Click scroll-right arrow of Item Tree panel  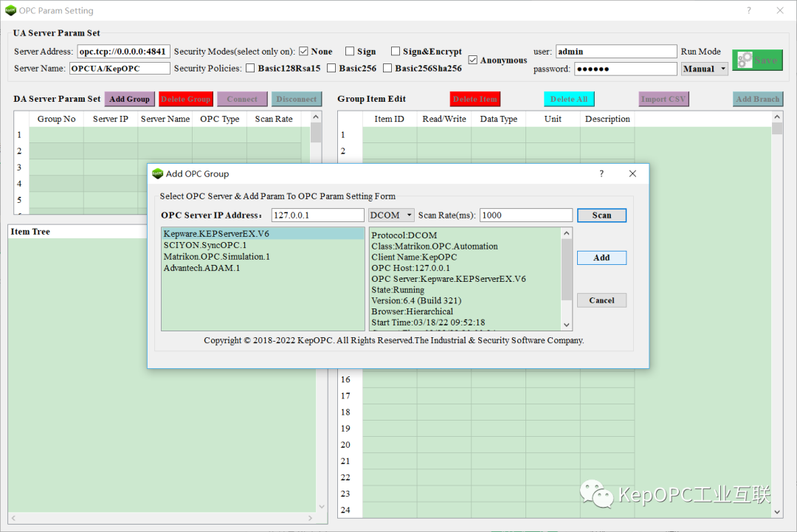click(x=310, y=518)
